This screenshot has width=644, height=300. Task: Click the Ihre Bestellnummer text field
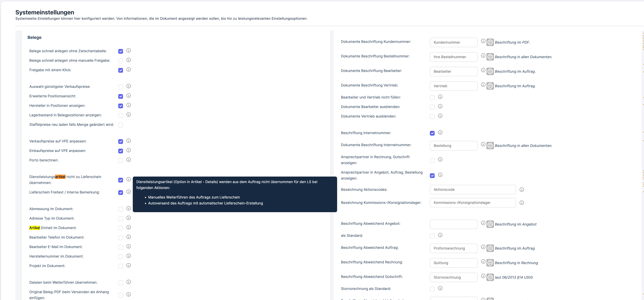tap(453, 57)
